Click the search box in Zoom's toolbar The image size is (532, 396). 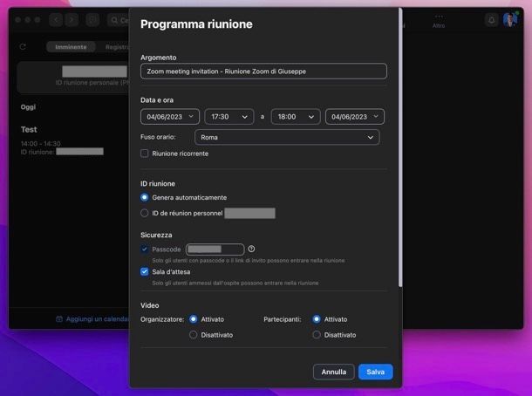119,20
